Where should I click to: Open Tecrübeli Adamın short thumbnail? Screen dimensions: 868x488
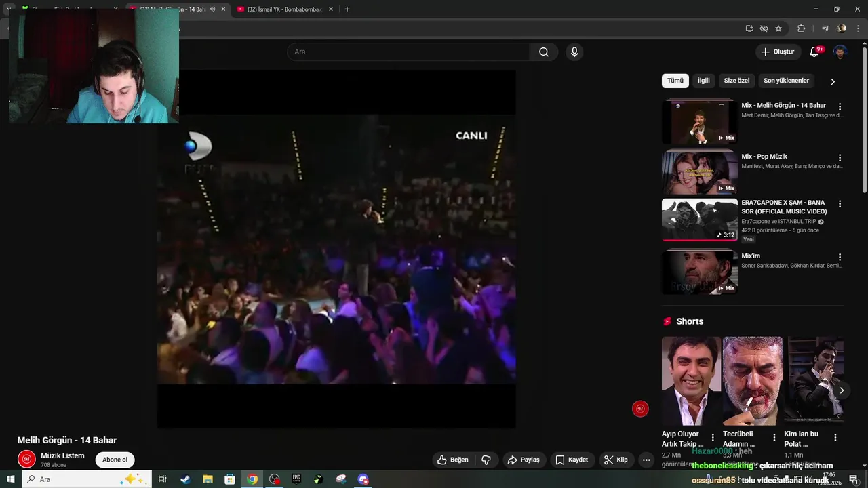pos(752,381)
